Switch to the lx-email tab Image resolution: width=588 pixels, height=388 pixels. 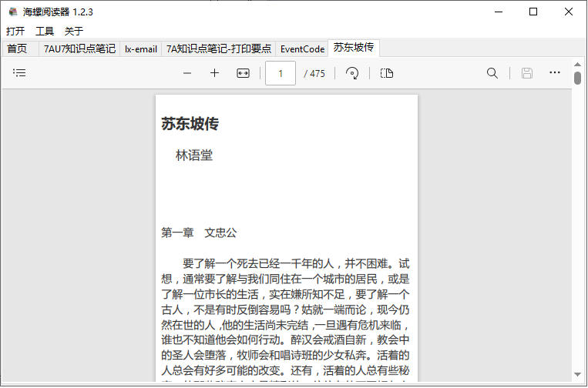coord(140,48)
